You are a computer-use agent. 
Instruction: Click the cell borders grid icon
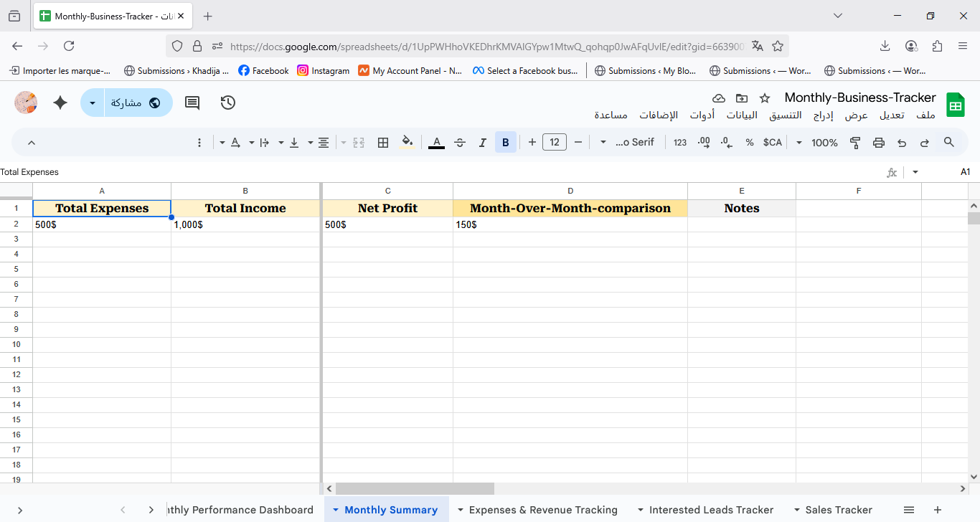(x=383, y=143)
